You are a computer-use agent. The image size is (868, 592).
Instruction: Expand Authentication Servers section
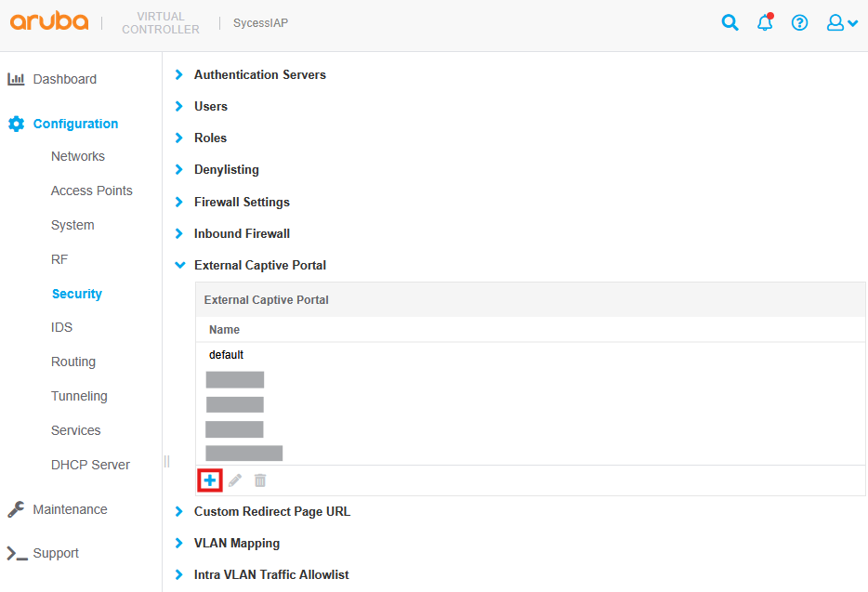click(259, 74)
